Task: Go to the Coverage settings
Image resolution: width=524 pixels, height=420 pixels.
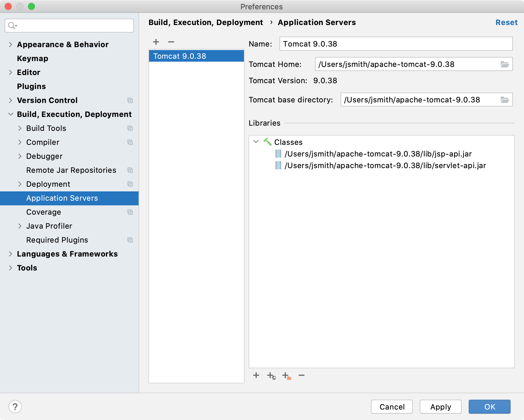Action: point(44,212)
